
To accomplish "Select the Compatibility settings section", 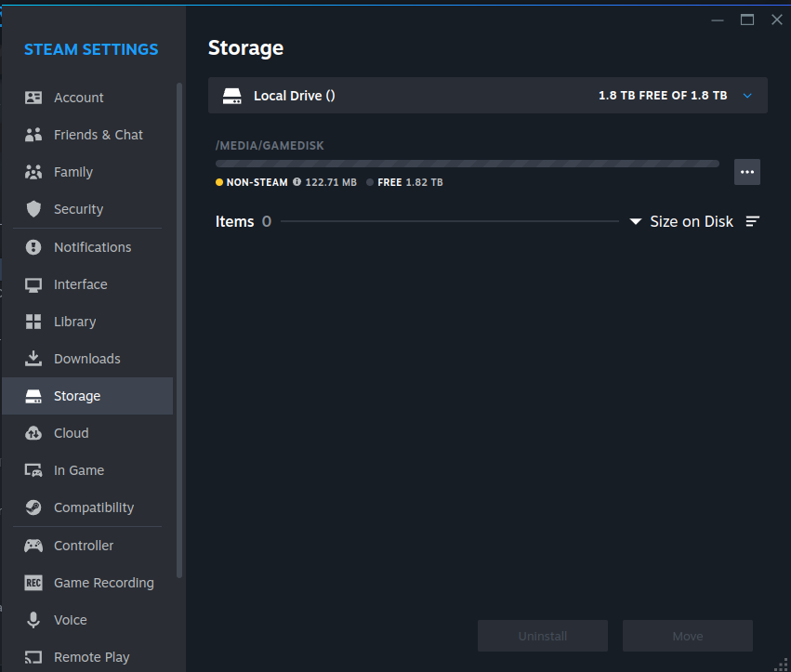I will coord(87,507).
